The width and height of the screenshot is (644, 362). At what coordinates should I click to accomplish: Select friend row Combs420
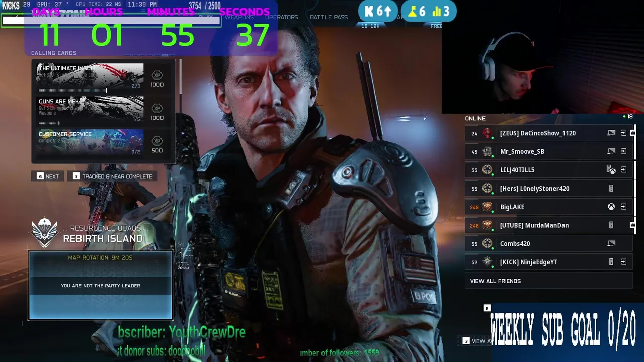549,244
